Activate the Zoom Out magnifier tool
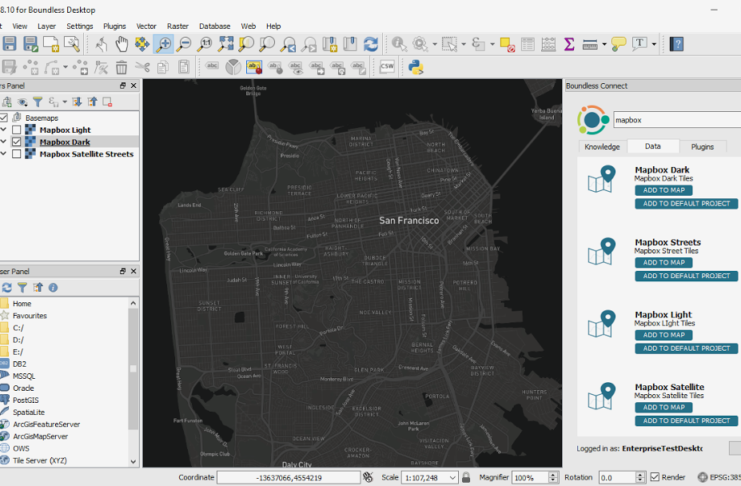This screenshot has width=741, height=486. (x=184, y=44)
